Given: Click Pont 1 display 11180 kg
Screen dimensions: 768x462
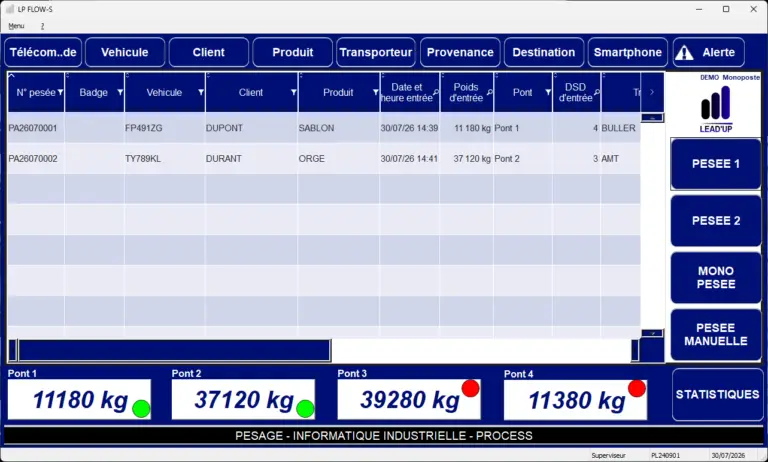Looking at the screenshot, I should 79,400.
